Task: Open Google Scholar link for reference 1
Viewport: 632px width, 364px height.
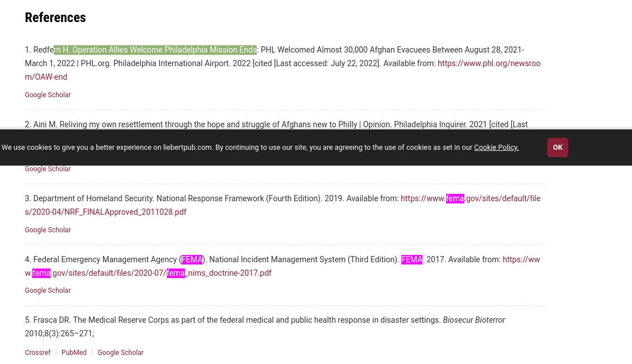Action: (48, 95)
